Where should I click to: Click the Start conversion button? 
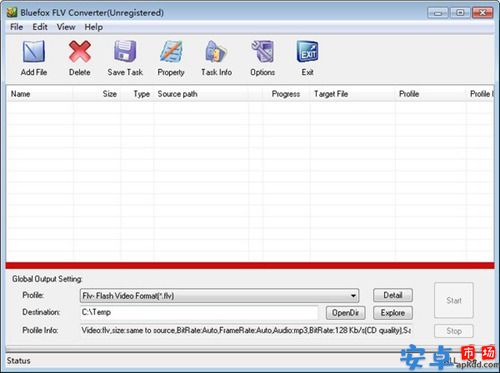pyautogui.click(x=454, y=300)
